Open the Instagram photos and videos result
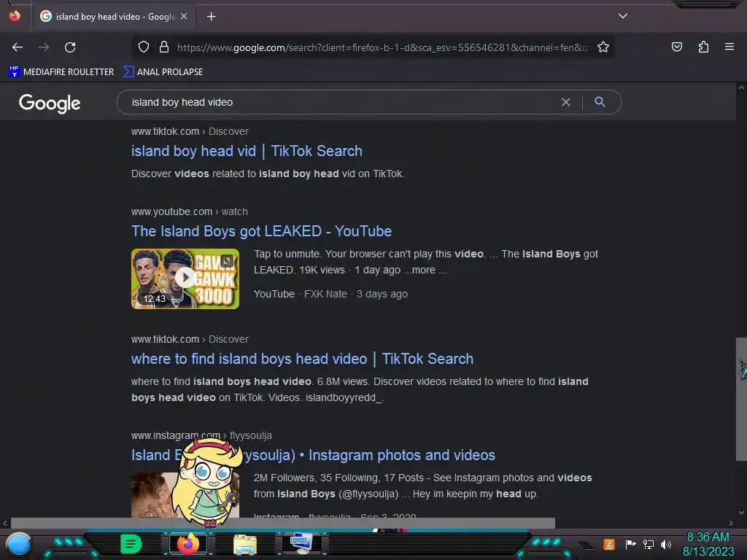The width and height of the screenshot is (747, 560). pyautogui.click(x=370, y=455)
